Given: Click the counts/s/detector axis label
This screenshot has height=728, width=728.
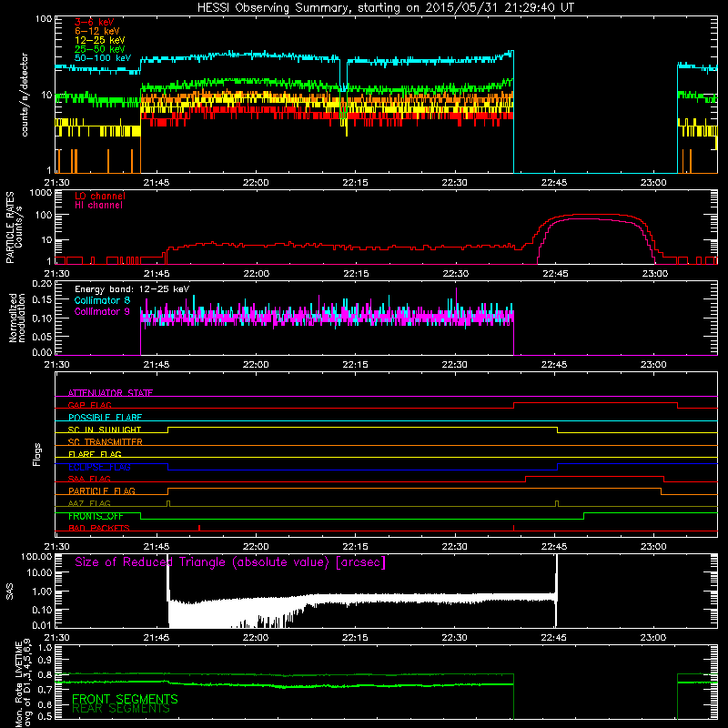Looking at the screenshot, I should click(25, 95).
